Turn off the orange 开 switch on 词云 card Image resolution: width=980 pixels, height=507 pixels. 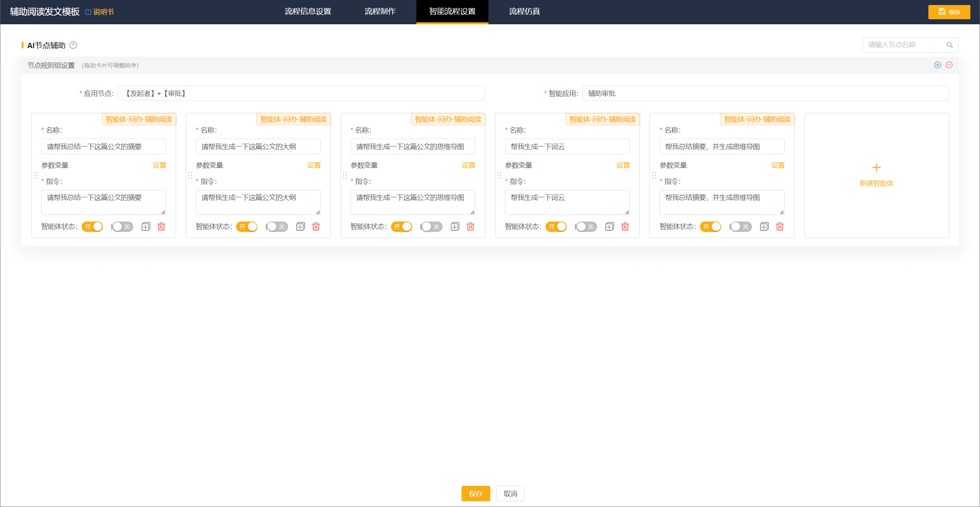tap(556, 227)
